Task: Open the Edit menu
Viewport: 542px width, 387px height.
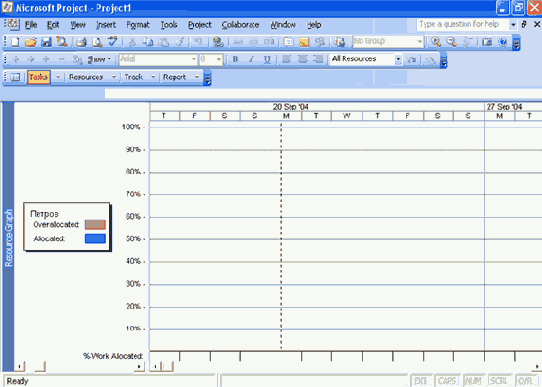Action: (x=53, y=25)
